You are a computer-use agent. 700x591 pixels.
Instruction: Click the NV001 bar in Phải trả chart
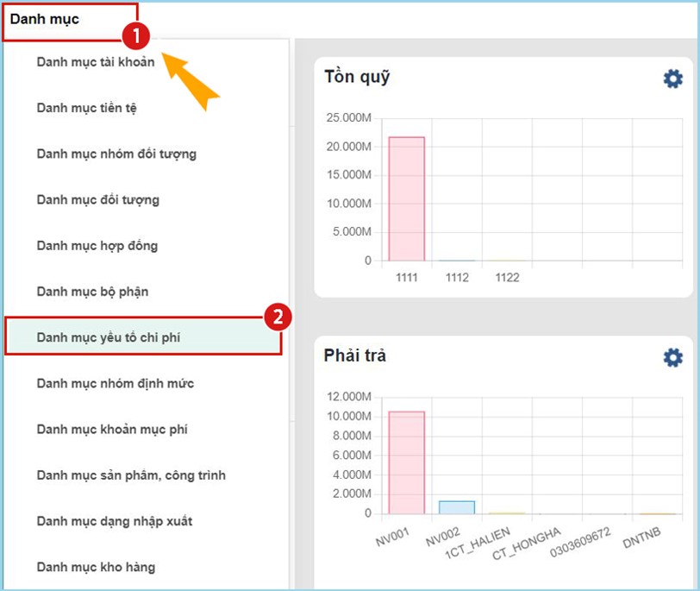[406, 462]
